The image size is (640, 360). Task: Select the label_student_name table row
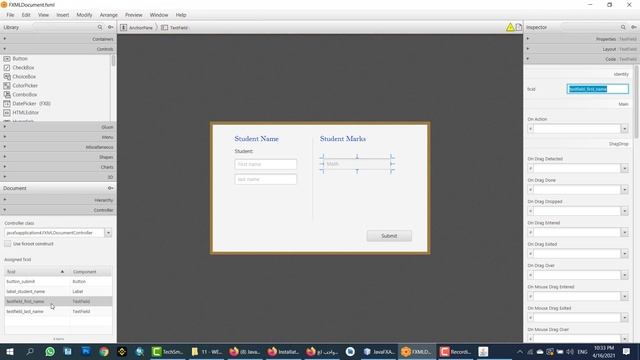(x=58, y=291)
